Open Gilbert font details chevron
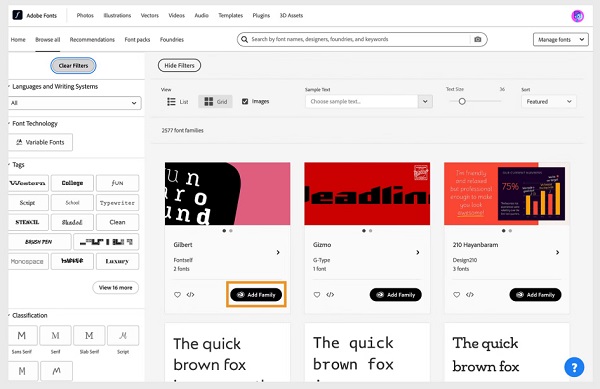 coord(278,252)
